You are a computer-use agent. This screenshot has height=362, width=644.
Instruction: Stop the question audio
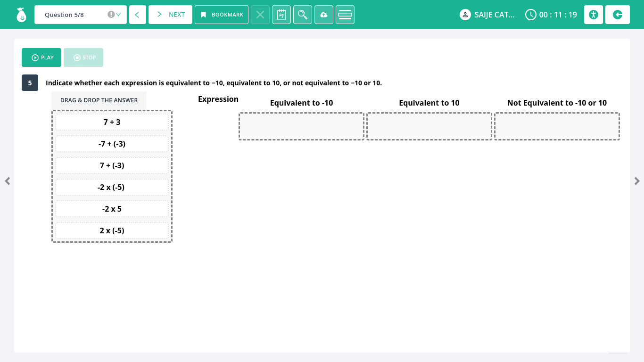click(x=83, y=58)
